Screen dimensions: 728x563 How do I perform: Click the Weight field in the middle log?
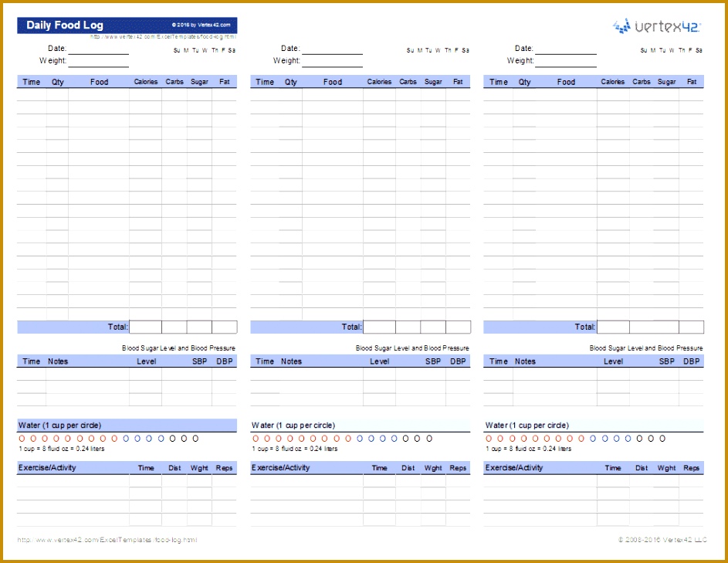(x=332, y=61)
